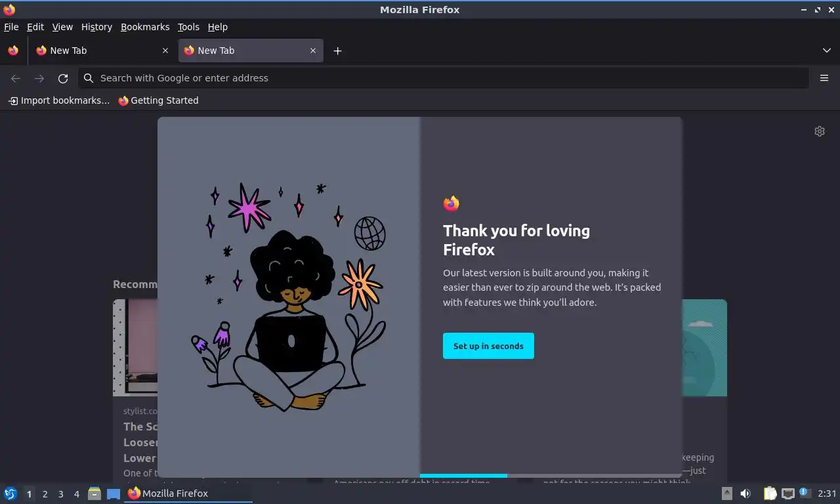This screenshot has height=504, width=840.
Task: Switch to workspace 4
Action: pos(76,494)
